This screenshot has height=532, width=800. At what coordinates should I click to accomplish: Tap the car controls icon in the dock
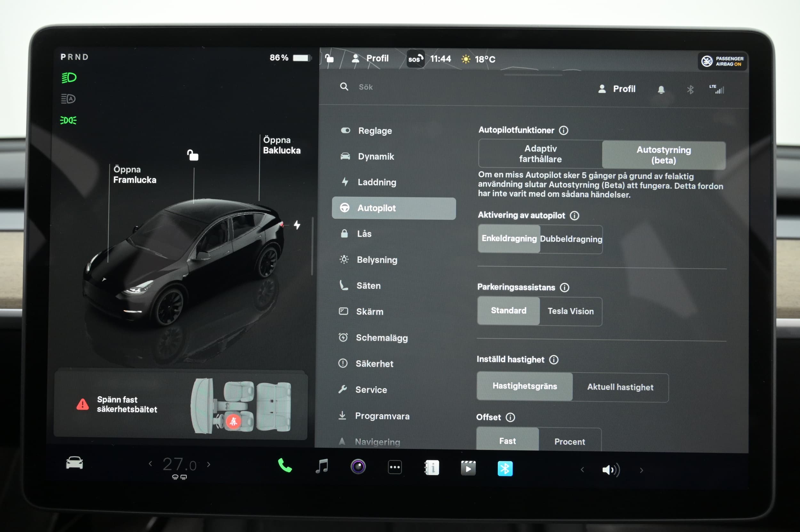74,463
